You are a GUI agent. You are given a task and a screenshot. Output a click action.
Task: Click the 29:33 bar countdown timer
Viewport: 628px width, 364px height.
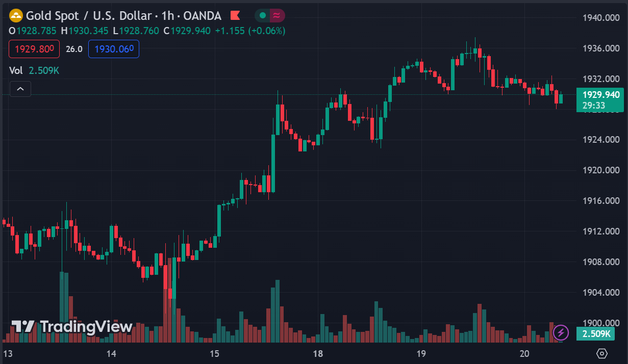(594, 106)
